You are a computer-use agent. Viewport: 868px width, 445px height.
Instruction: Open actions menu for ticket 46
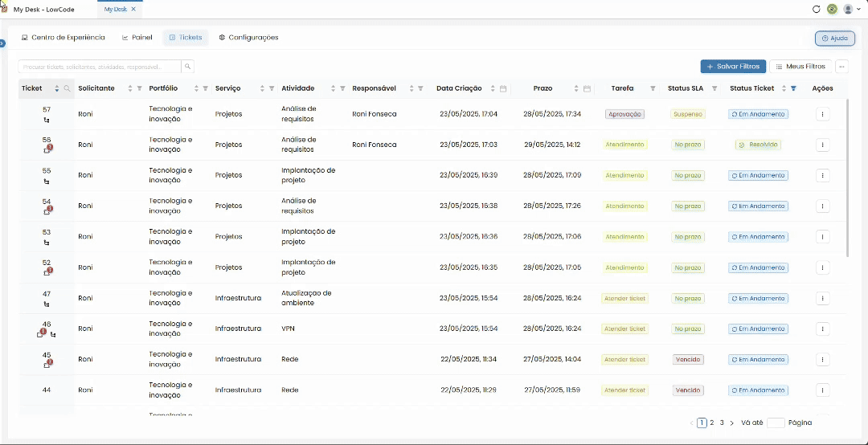pos(823,329)
